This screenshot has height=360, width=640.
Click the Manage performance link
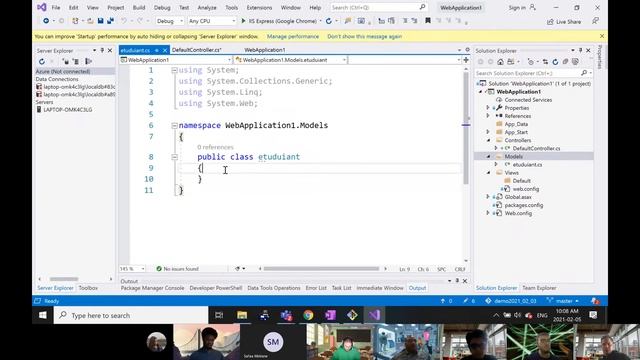click(293, 36)
